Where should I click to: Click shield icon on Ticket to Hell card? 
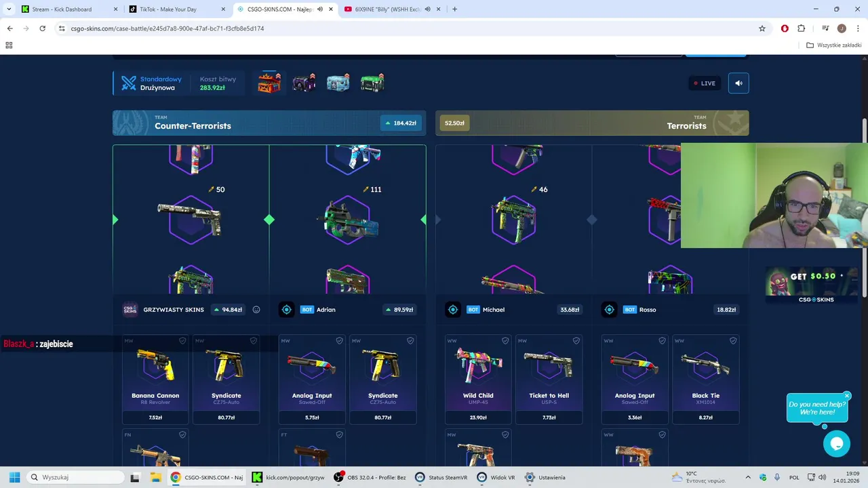576,341
